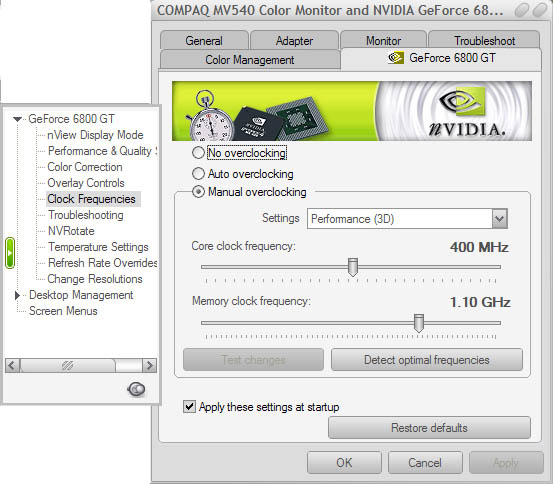Screen dimensions: 553x484
Task: Switch to the Troubleshoot tab
Action: pyautogui.click(x=484, y=41)
